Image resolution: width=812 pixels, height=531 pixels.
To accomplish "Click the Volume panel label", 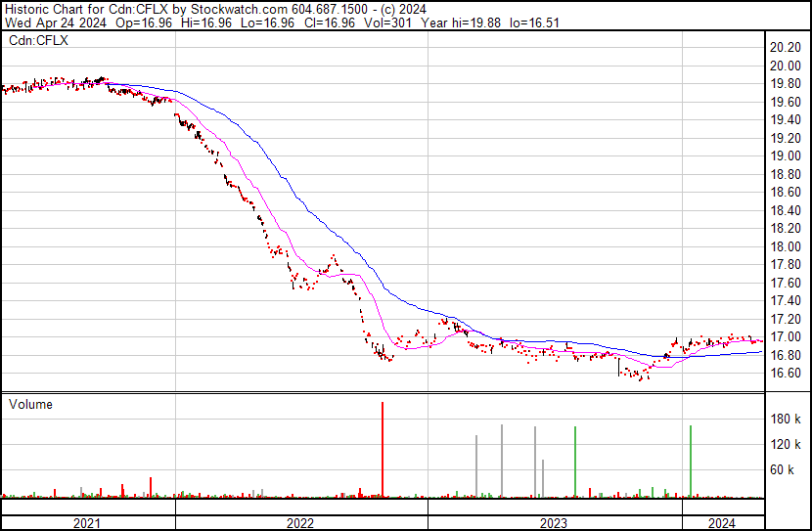I will [x=30, y=404].
